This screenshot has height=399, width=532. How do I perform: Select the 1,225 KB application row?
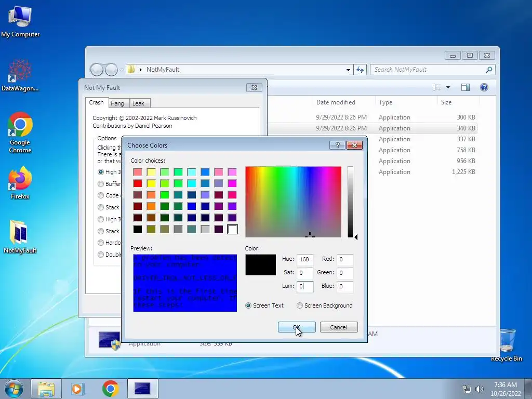click(371, 172)
